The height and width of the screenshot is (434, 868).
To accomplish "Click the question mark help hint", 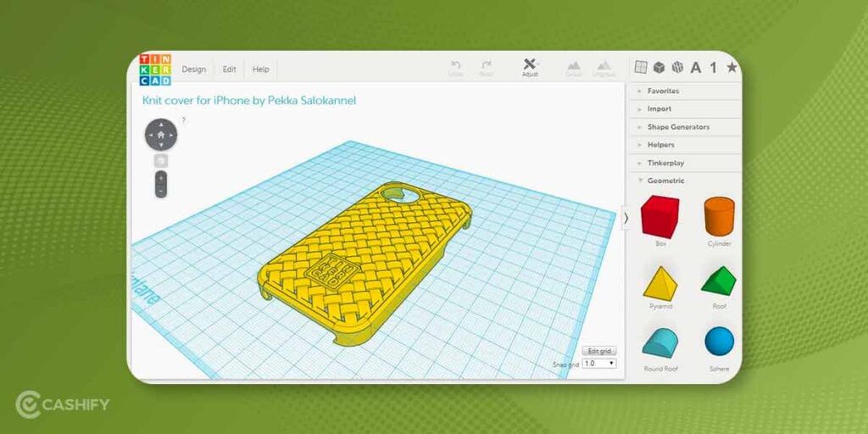I will tap(183, 120).
